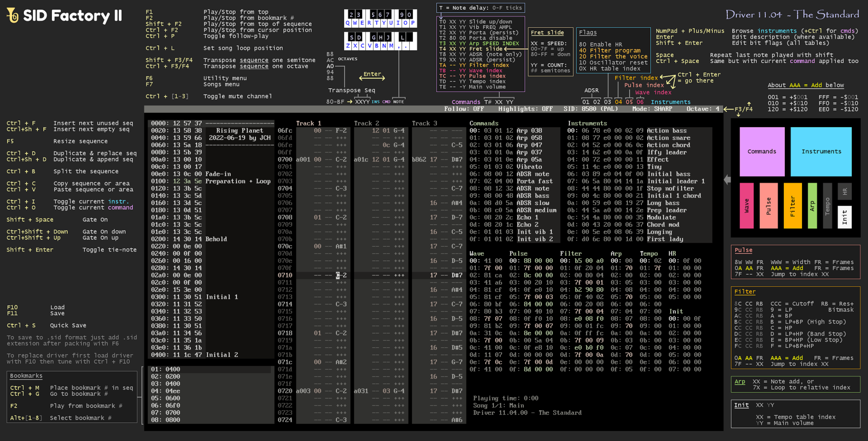Select command 05 Vibrato

click(x=515, y=167)
